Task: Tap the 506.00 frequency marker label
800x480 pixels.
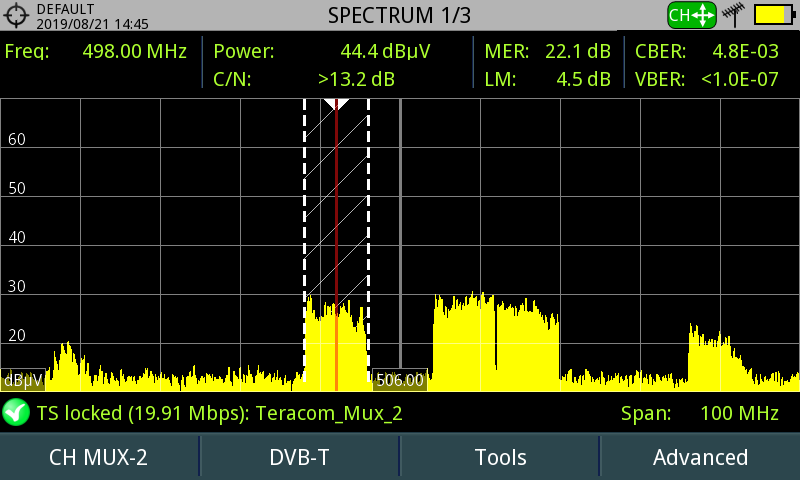Action: (x=399, y=380)
